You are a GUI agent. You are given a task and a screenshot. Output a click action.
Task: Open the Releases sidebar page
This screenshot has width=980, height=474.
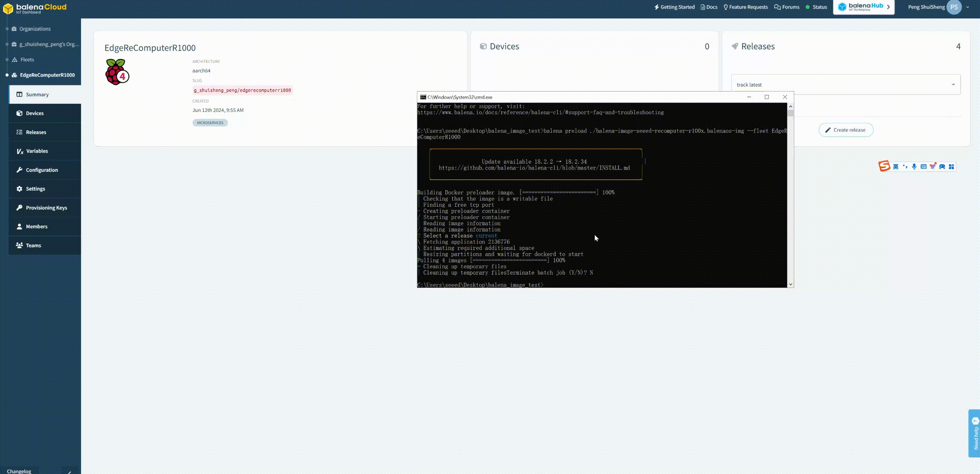tap(36, 132)
